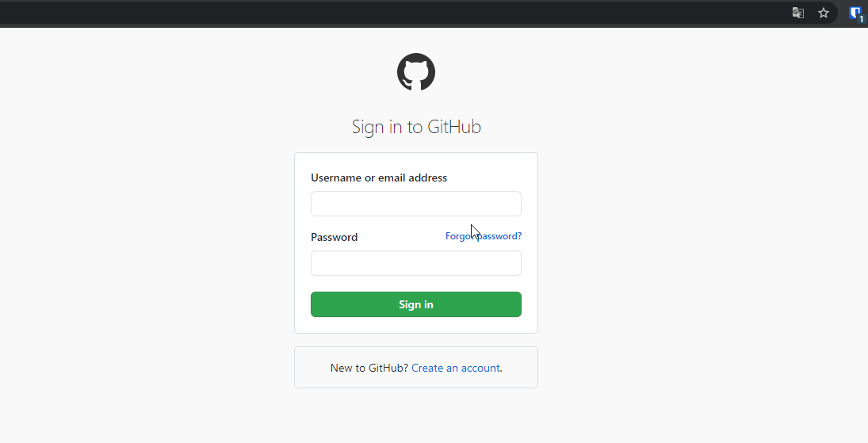Bookmark this page with the star icon
Image resolution: width=868 pixels, height=443 pixels.
pos(824,13)
